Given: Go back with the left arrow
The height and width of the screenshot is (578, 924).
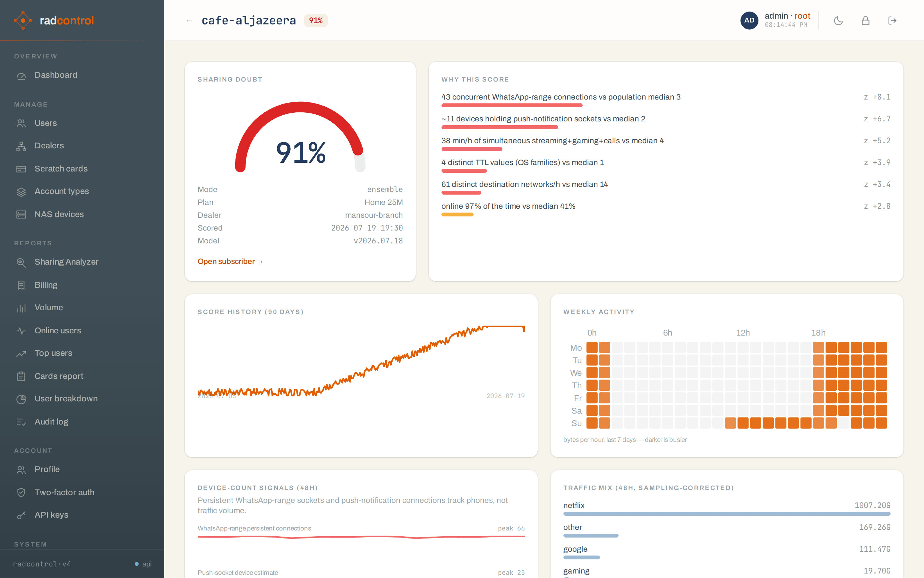Looking at the screenshot, I should click(x=189, y=21).
